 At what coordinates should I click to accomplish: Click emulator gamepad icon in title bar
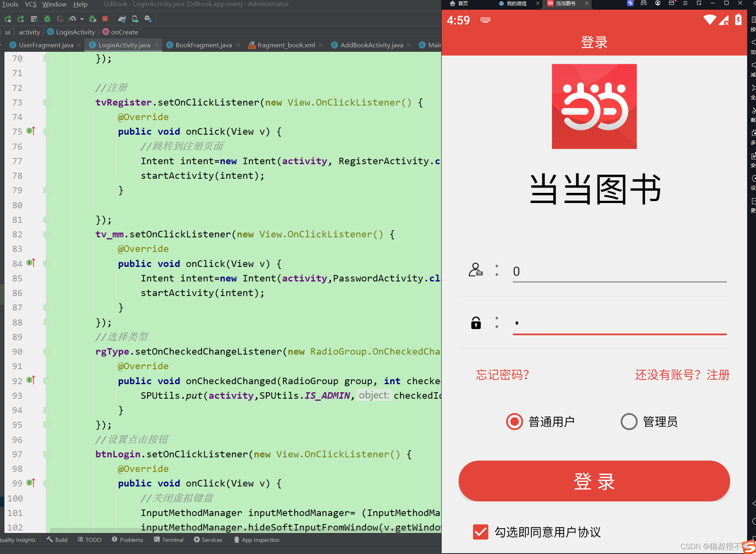(x=644, y=3)
